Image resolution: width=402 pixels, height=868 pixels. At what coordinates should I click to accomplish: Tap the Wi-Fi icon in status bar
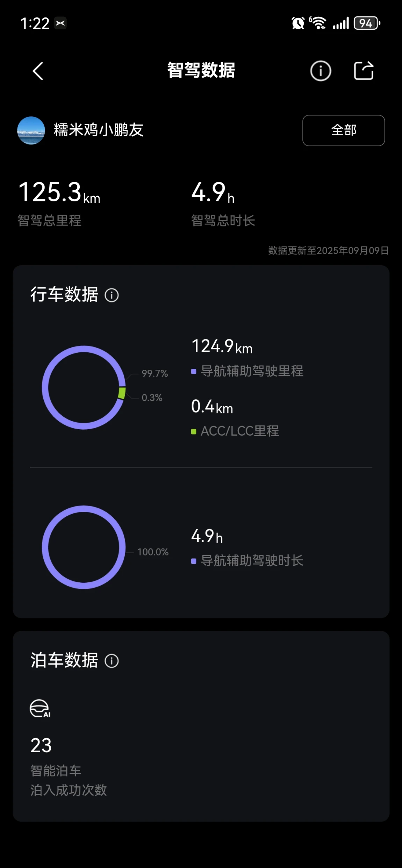(x=317, y=23)
